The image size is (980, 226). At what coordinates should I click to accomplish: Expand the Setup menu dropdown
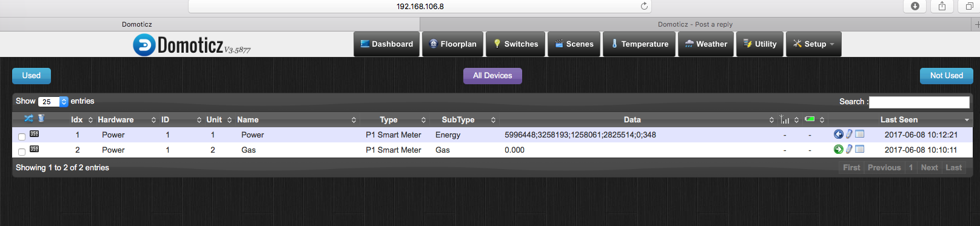point(813,44)
